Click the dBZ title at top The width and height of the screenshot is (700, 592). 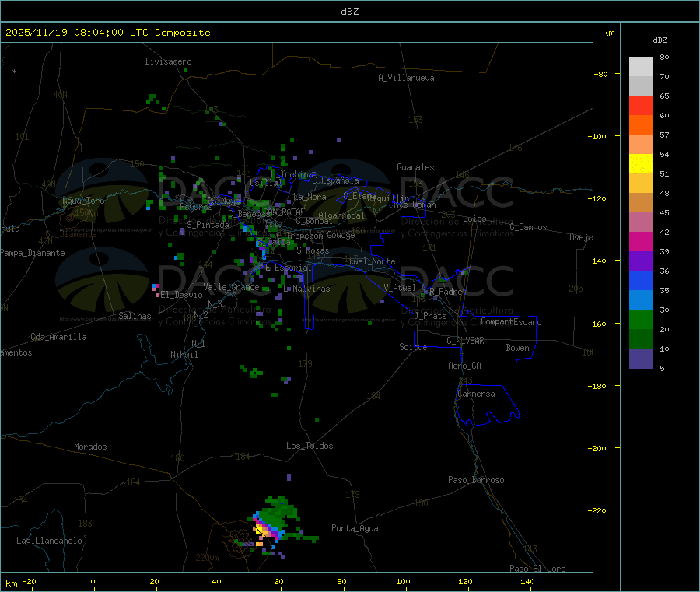point(349,12)
